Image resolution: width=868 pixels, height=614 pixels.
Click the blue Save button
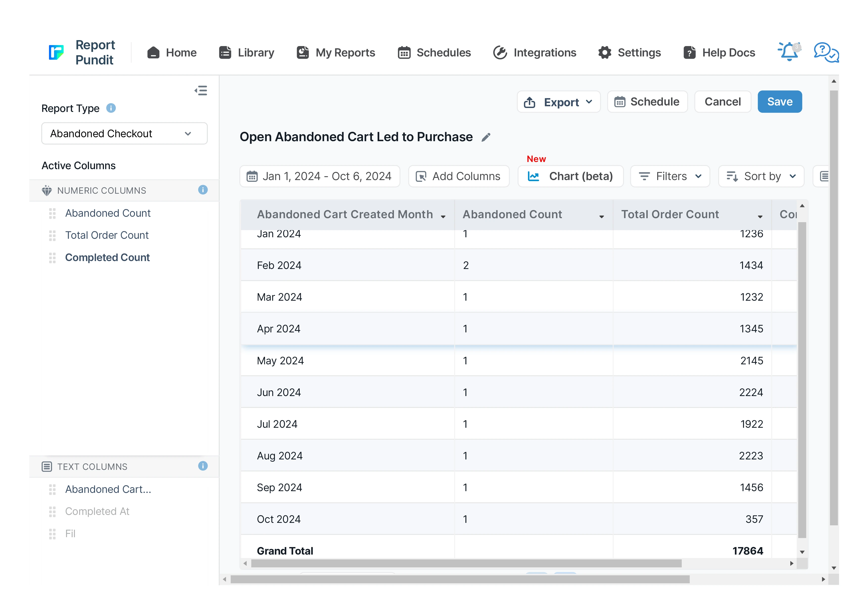[x=779, y=102]
